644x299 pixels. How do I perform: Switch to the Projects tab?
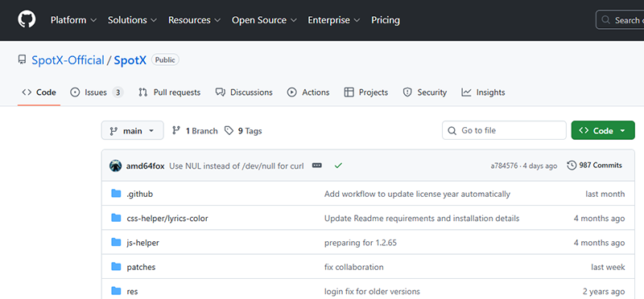coord(366,92)
